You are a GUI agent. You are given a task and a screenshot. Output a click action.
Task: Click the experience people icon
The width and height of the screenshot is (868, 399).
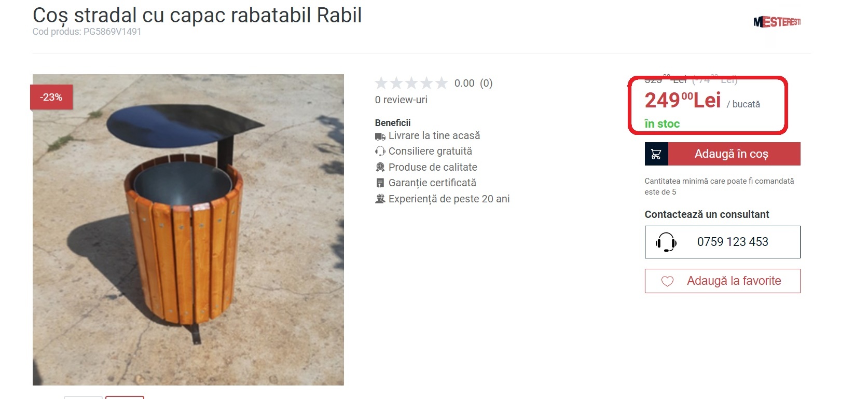(380, 199)
